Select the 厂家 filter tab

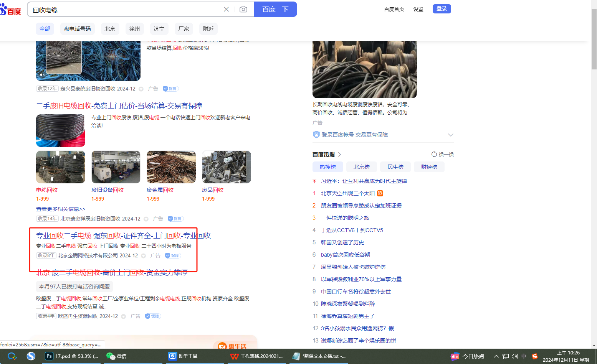(x=184, y=29)
